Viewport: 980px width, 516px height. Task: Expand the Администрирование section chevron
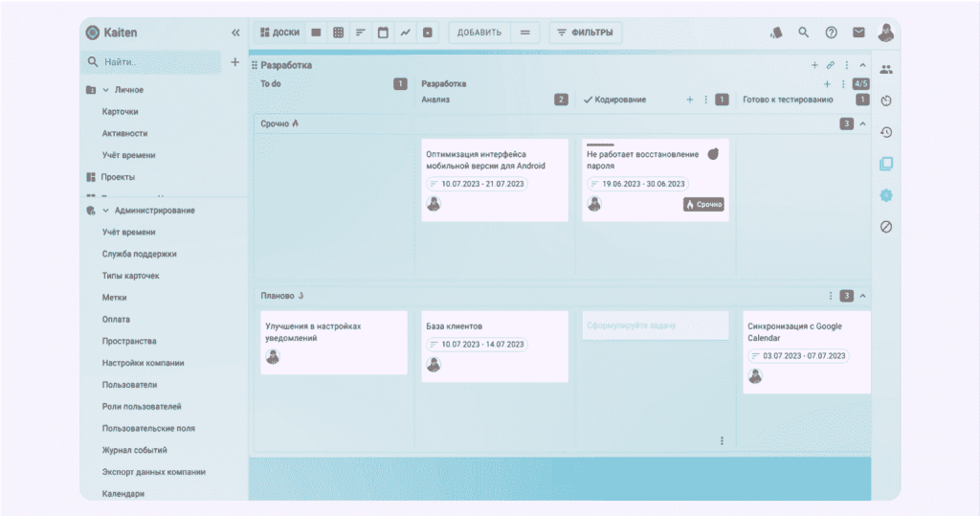pyautogui.click(x=106, y=211)
